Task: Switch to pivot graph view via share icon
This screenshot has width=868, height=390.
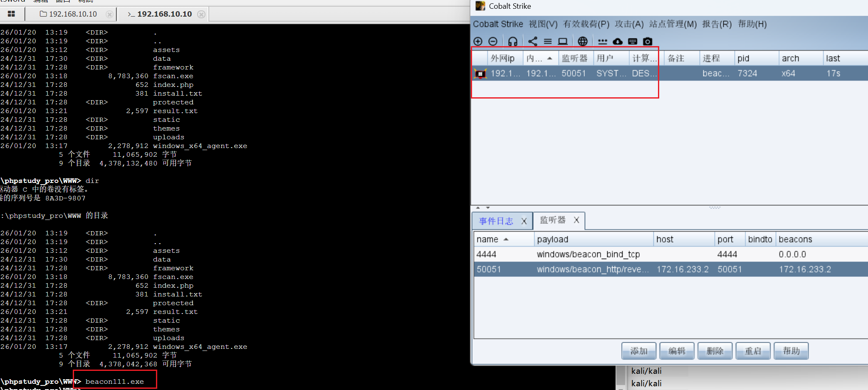Action: [x=533, y=41]
